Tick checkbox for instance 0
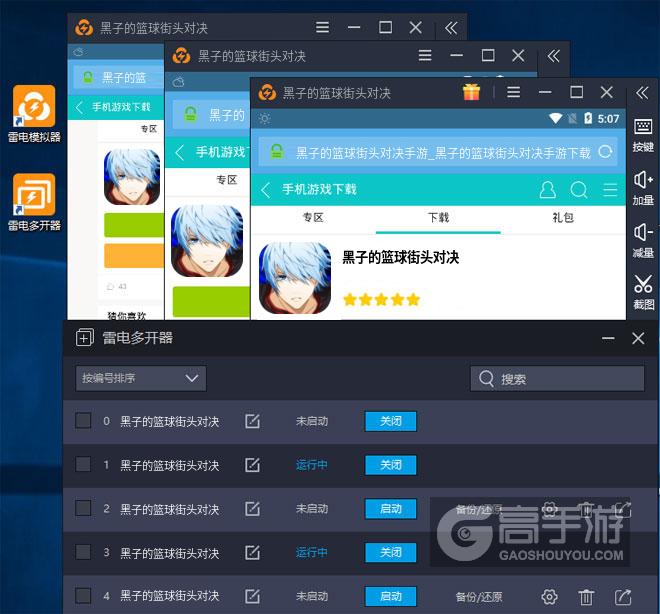Image resolution: width=660 pixels, height=614 pixels. pyautogui.click(x=83, y=420)
